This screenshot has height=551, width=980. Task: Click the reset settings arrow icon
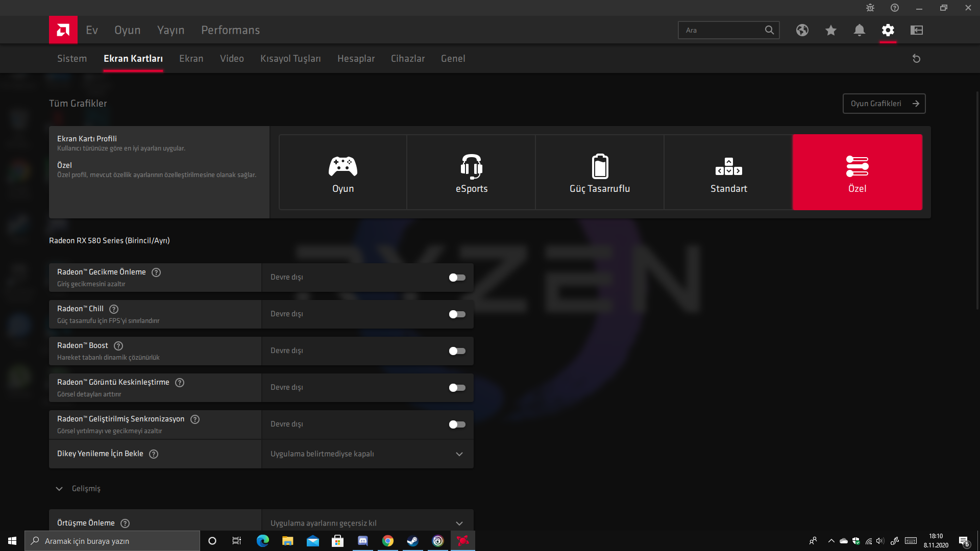pyautogui.click(x=916, y=59)
